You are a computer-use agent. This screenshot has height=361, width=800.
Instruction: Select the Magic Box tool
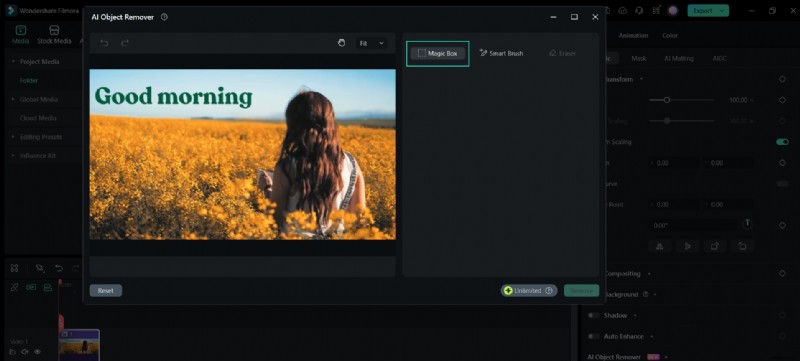coord(438,53)
